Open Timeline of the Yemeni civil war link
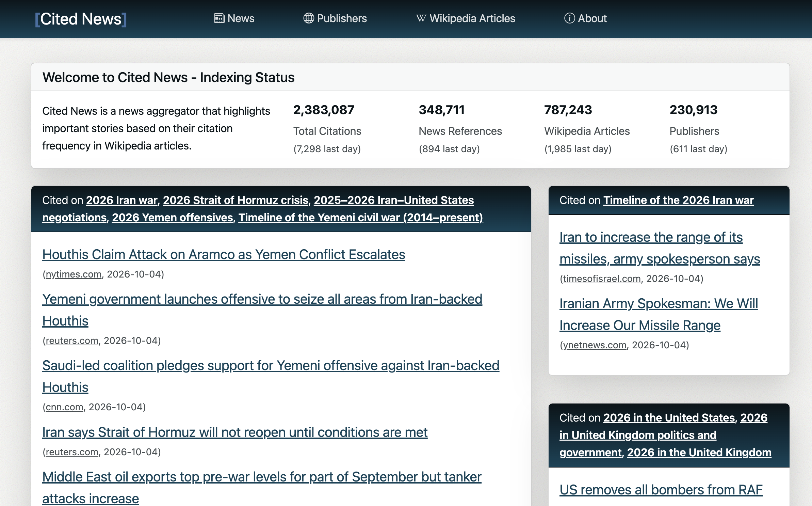The width and height of the screenshot is (812, 506). coord(361,218)
